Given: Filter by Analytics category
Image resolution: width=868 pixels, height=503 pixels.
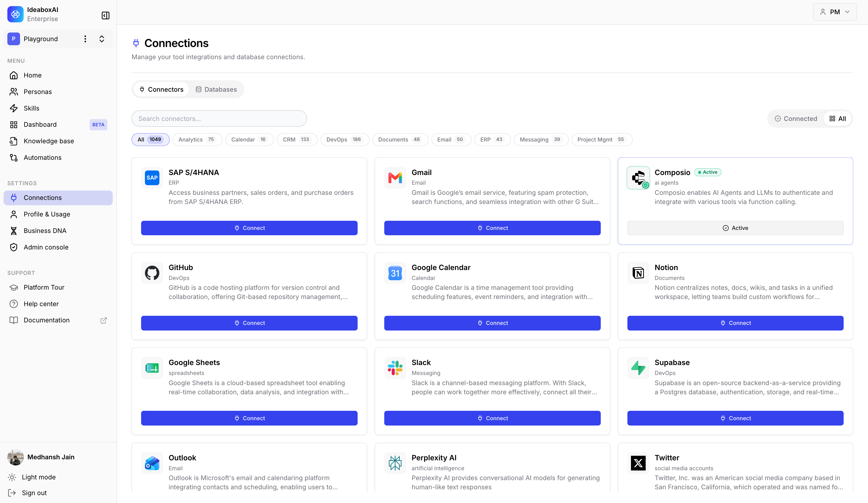Looking at the screenshot, I should point(197,140).
